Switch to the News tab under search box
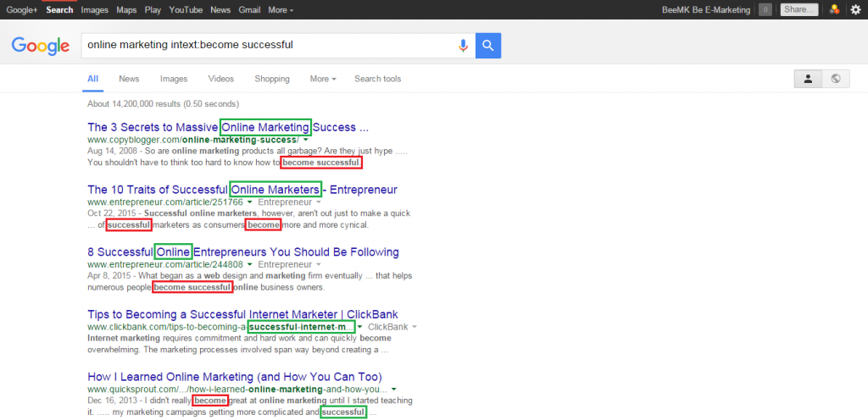 coord(129,79)
